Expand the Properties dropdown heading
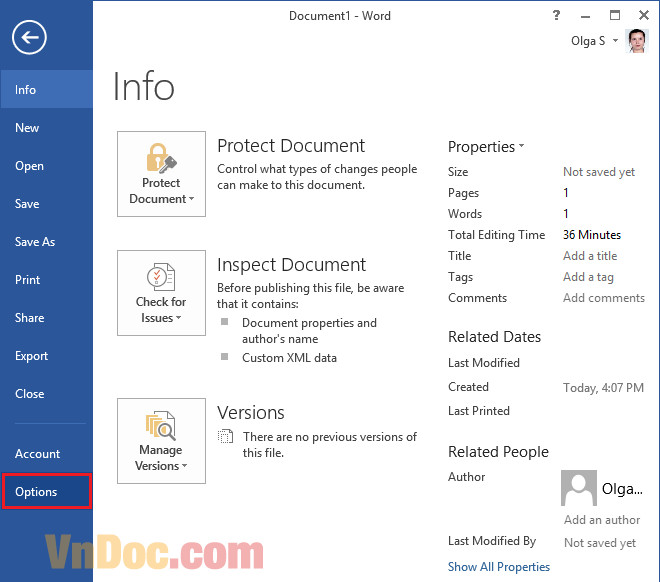 click(486, 147)
